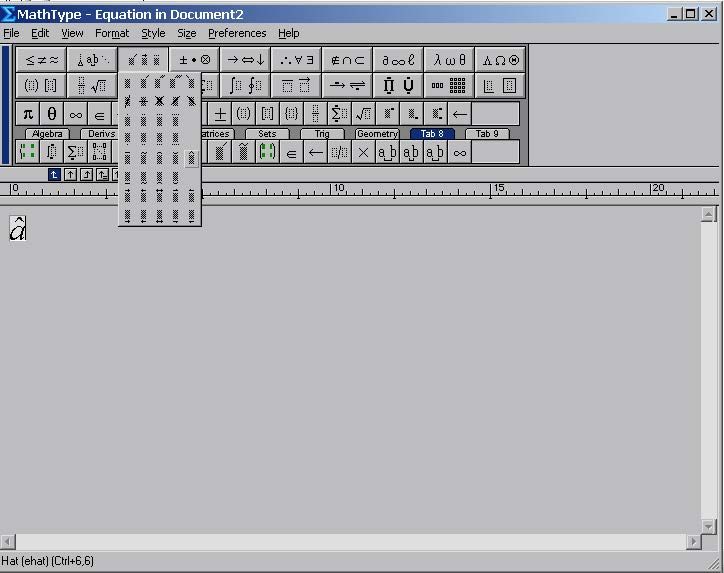Open the File menu
Image resolution: width=724 pixels, height=573 pixels.
[11, 33]
